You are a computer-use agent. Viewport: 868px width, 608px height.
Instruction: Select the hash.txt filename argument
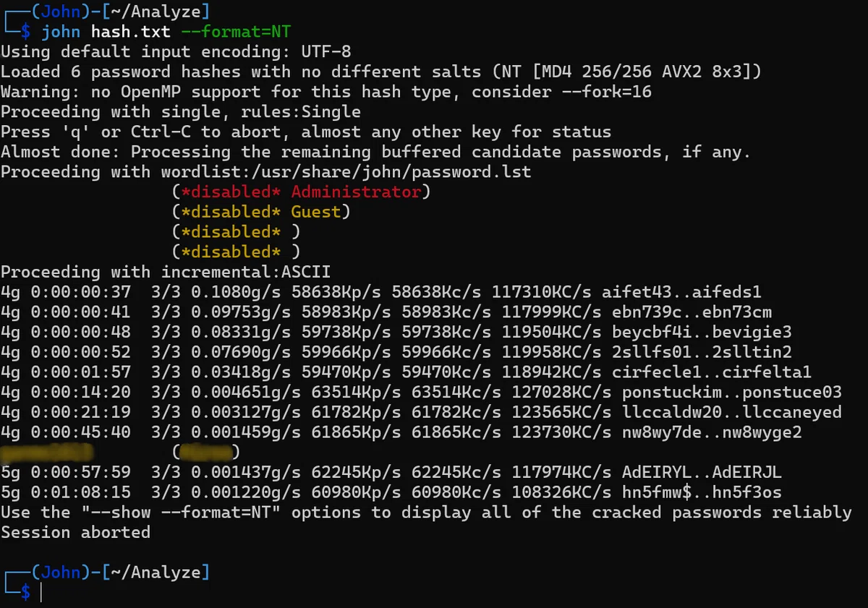pyautogui.click(x=131, y=32)
